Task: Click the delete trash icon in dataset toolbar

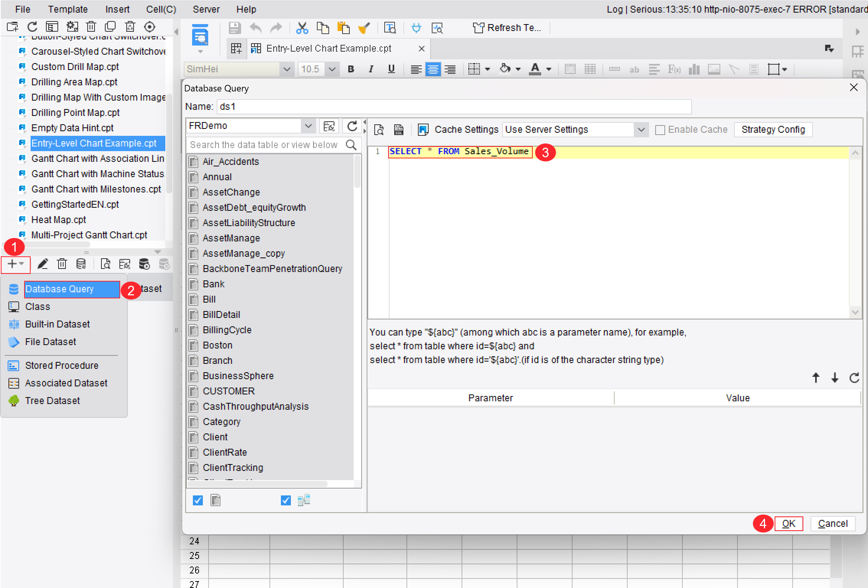Action: (x=62, y=264)
